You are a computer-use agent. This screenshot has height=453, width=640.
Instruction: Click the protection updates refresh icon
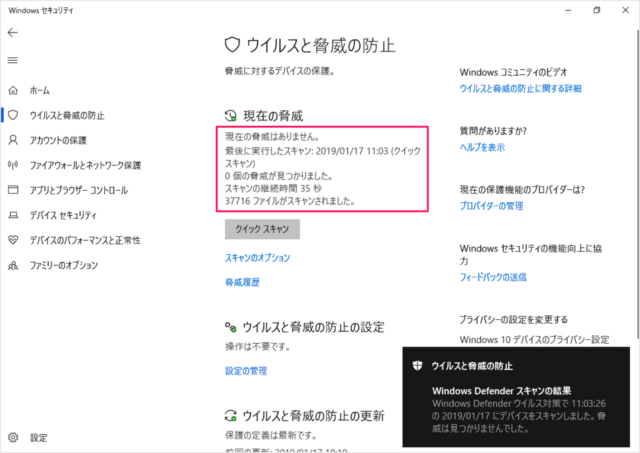[231, 416]
